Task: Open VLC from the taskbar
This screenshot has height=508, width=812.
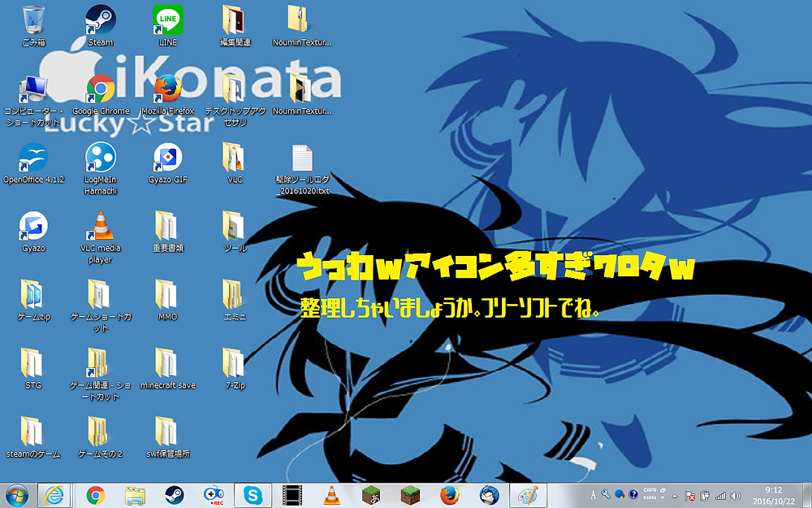Action: pyautogui.click(x=331, y=496)
